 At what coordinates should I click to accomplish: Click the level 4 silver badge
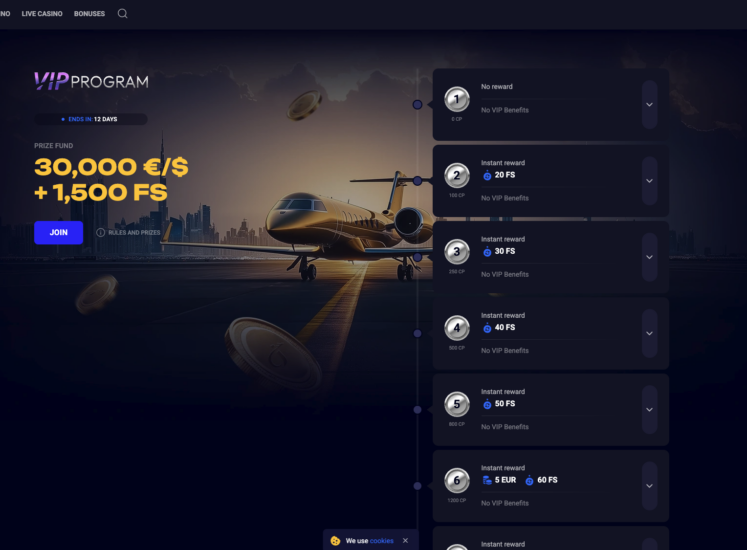click(x=457, y=328)
